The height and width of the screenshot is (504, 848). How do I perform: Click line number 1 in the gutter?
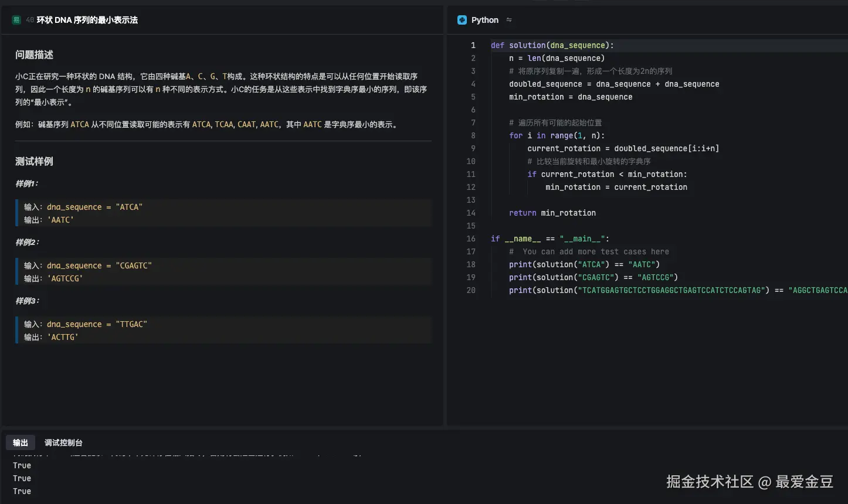pos(473,45)
